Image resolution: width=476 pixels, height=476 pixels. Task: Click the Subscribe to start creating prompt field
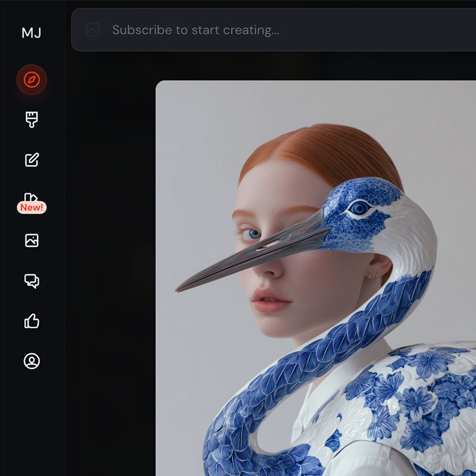(x=274, y=30)
